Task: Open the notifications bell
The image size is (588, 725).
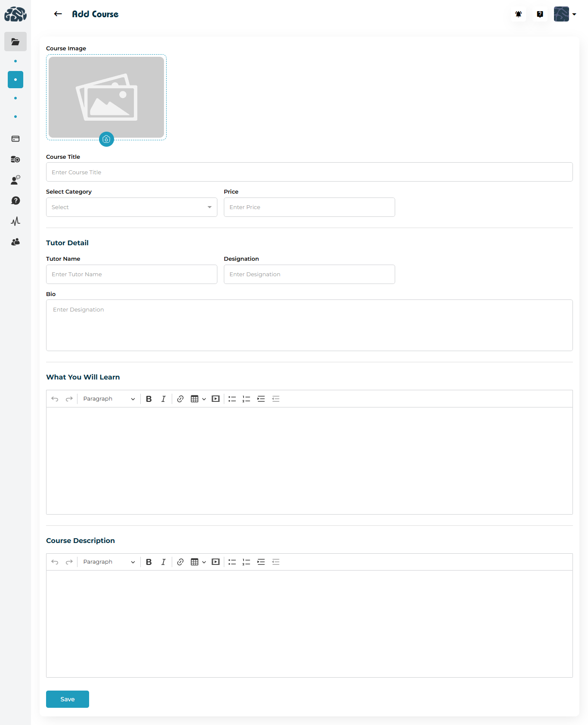Action: tap(518, 14)
